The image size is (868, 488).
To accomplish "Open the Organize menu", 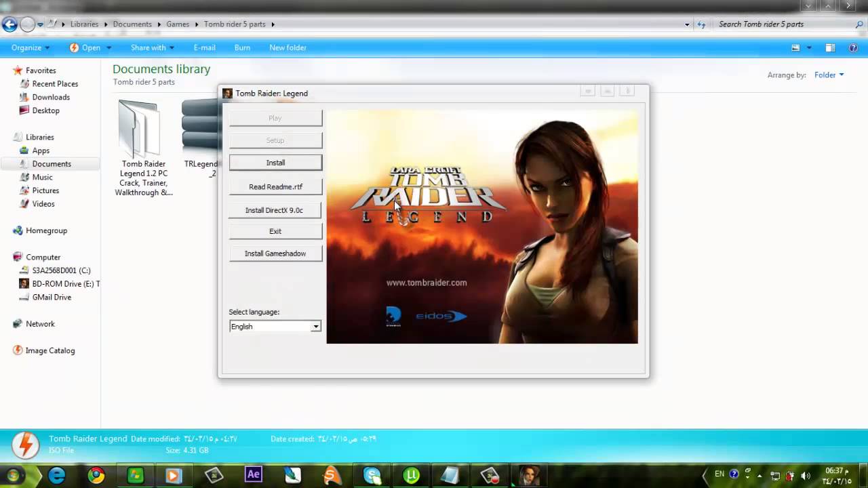I will coord(30,47).
